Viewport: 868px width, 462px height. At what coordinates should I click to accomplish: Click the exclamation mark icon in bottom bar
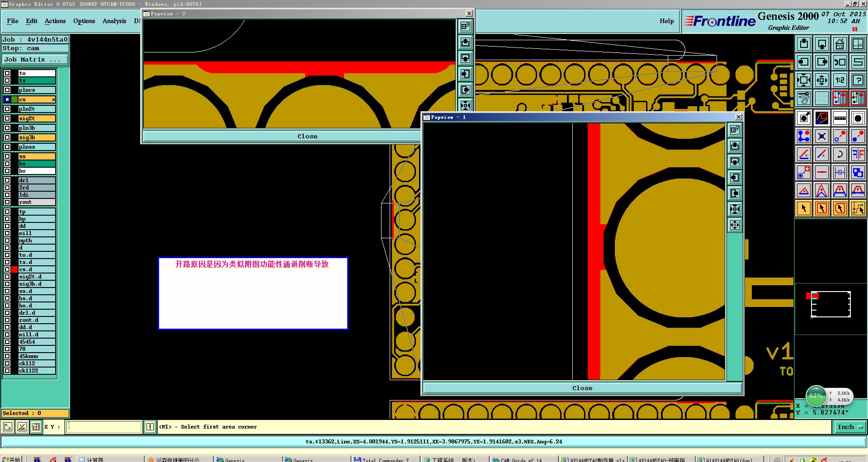tap(150, 427)
